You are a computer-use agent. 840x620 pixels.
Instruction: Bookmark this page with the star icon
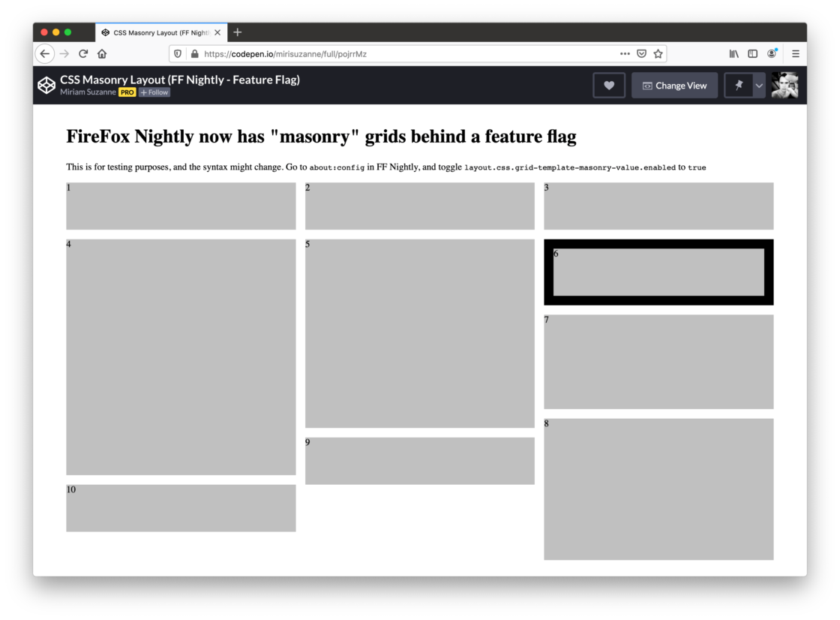(x=658, y=54)
